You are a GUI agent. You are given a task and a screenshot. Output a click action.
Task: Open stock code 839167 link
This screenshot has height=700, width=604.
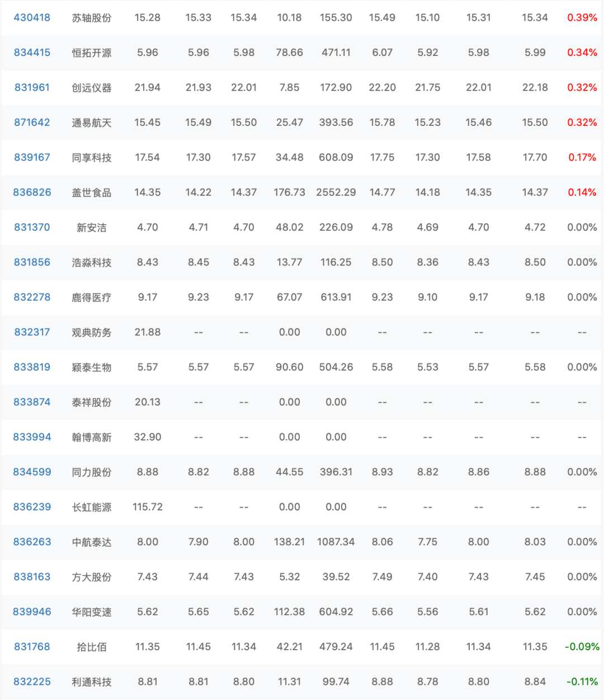pyautogui.click(x=32, y=157)
